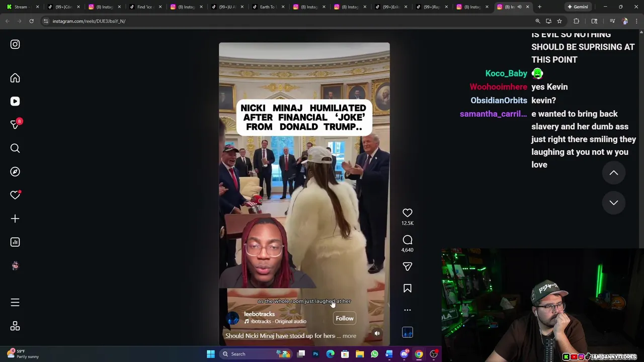
Task: Open Notifications heart icon in sidebar
Action: (15, 195)
